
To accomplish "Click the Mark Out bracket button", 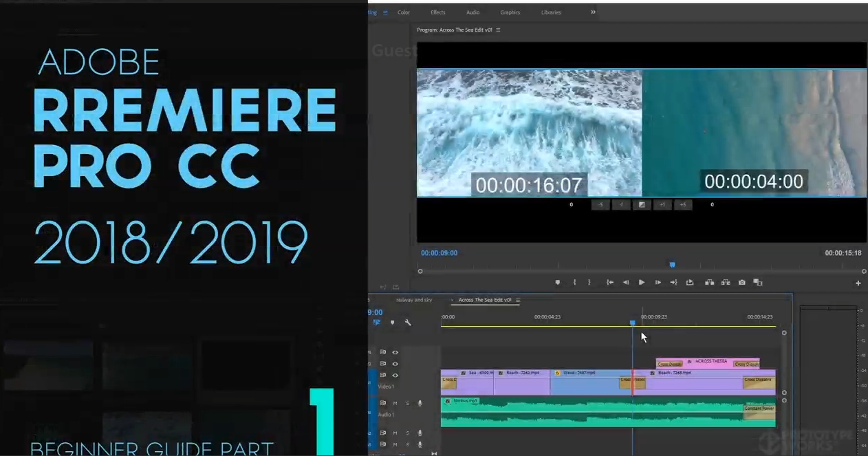I will [x=589, y=282].
